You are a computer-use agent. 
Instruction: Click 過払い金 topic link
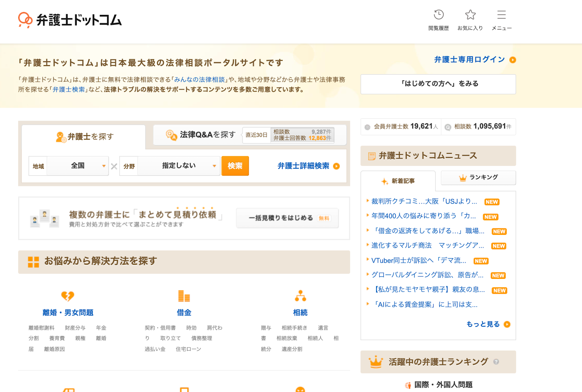click(x=155, y=349)
